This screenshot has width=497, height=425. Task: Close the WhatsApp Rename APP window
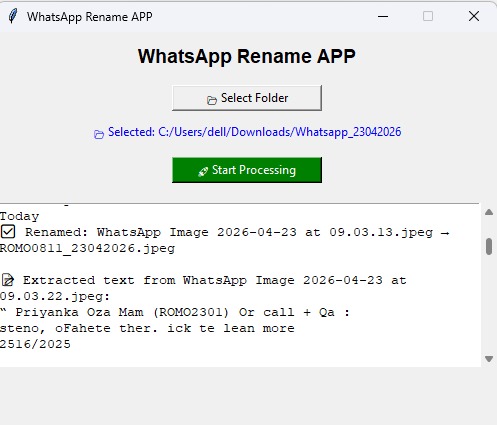pos(474,16)
